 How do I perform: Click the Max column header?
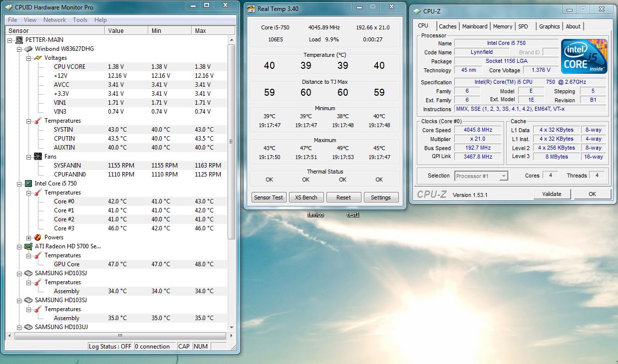[x=214, y=30]
